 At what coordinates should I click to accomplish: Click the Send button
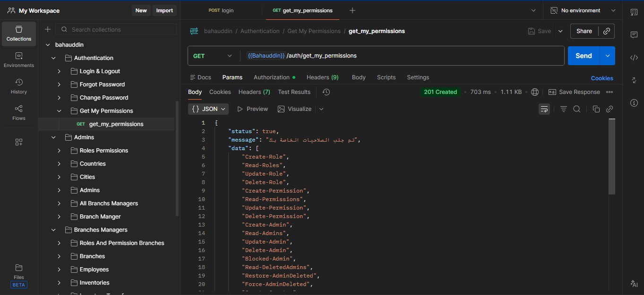[584, 56]
